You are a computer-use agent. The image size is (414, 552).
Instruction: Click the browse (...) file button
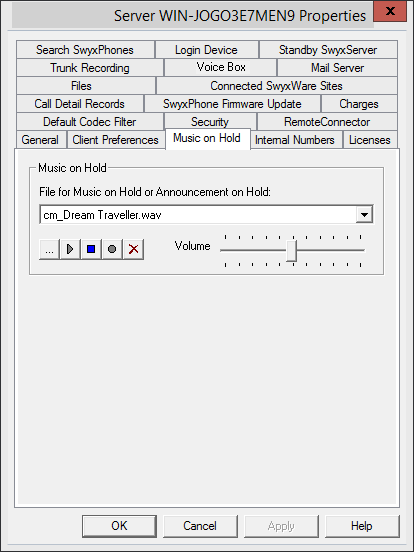pos(49,250)
